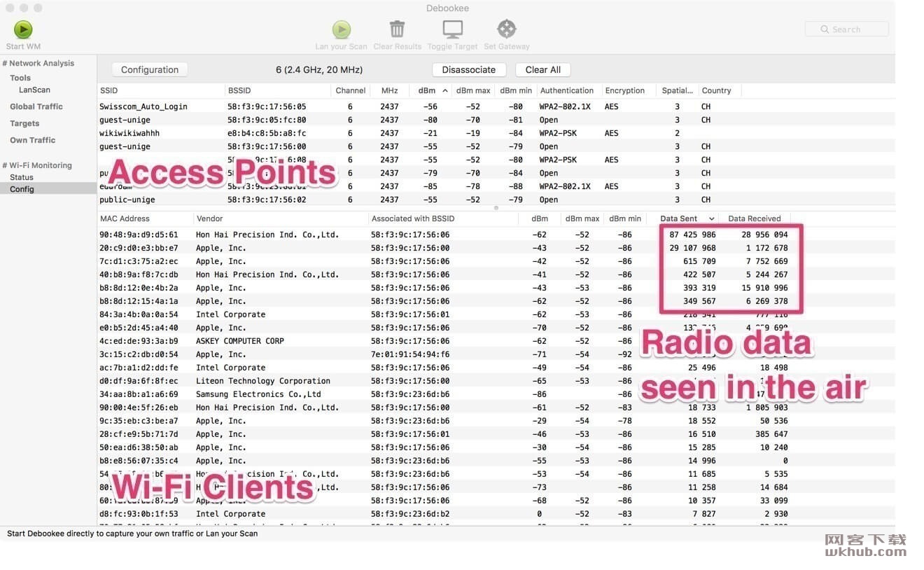Click the Clear Results trash icon

397,29
